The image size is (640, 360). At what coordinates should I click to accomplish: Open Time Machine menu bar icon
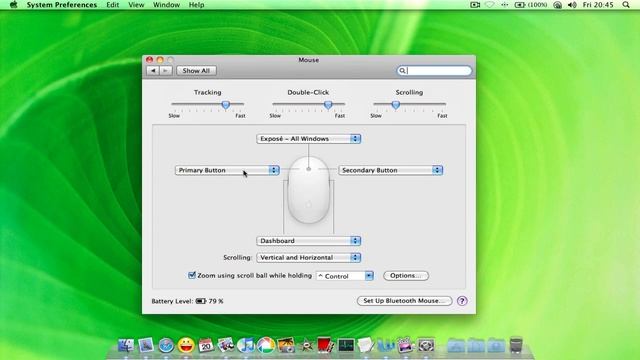(x=558, y=5)
